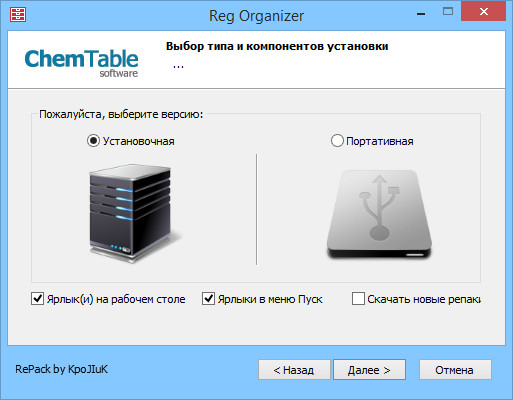The image size is (513, 400).
Task: Click the Выбор типа и компонентов установки heading
Action: click(x=277, y=46)
